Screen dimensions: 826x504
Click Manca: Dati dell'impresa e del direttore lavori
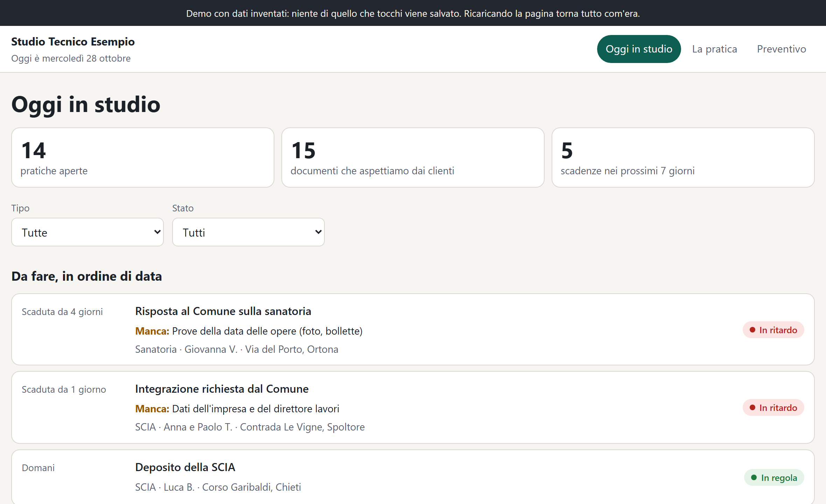(x=237, y=409)
